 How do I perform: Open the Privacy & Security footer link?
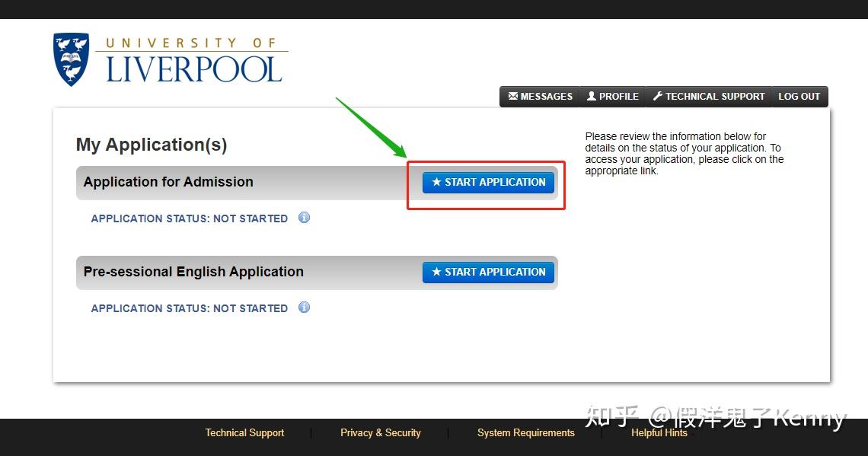pos(380,432)
